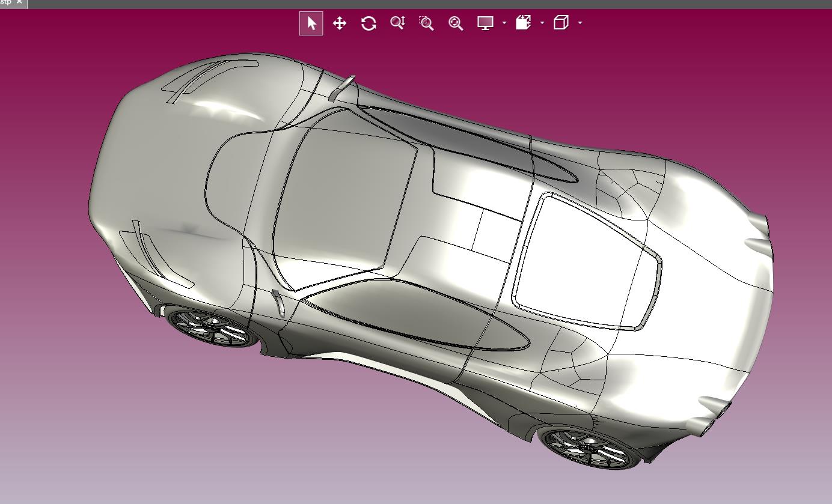Activate the Select arrow tool
Screen dimensions: 832x504
[x=311, y=23]
